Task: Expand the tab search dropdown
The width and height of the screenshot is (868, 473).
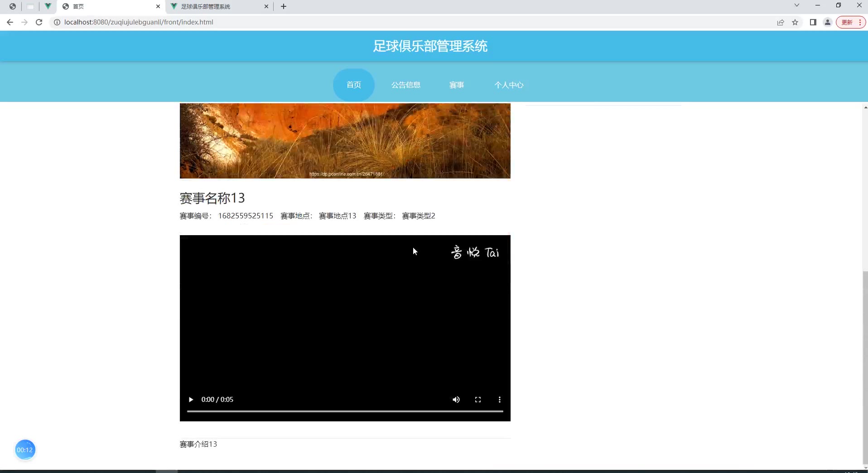Action: tap(796, 5)
